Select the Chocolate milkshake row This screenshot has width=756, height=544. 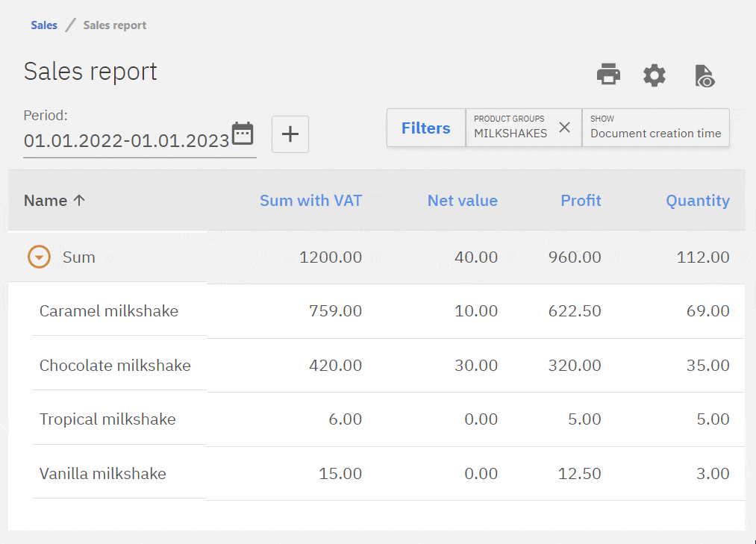coord(115,366)
